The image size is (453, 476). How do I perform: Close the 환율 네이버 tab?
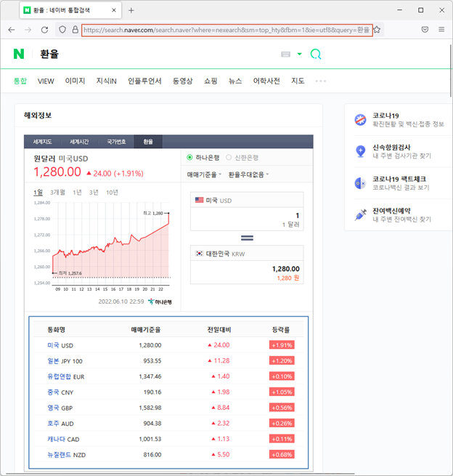click(x=114, y=10)
